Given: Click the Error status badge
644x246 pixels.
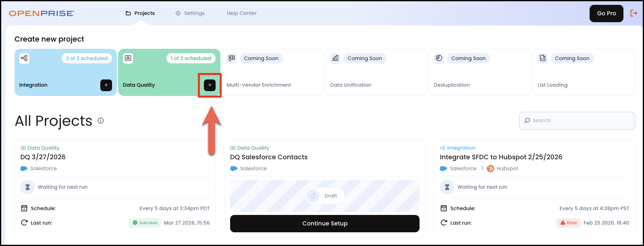Looking at the screenshot, I should pyautogui.click(x=568, y=223).
